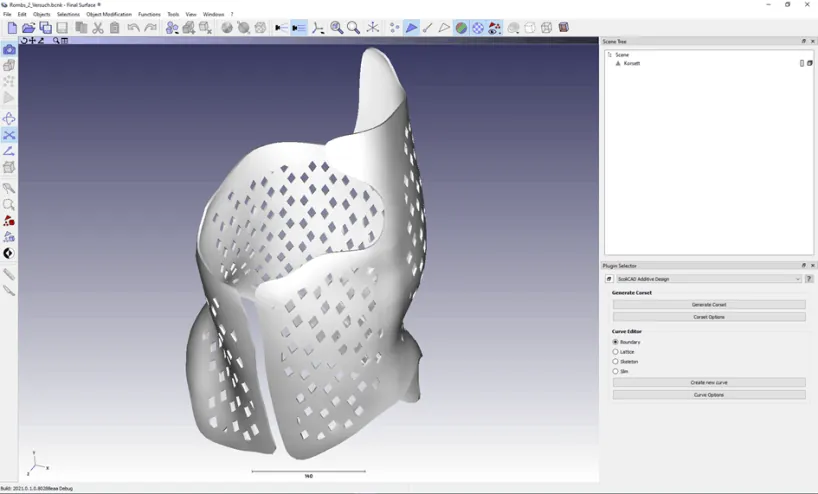Open the Edit menu

[x=22, y=14]
